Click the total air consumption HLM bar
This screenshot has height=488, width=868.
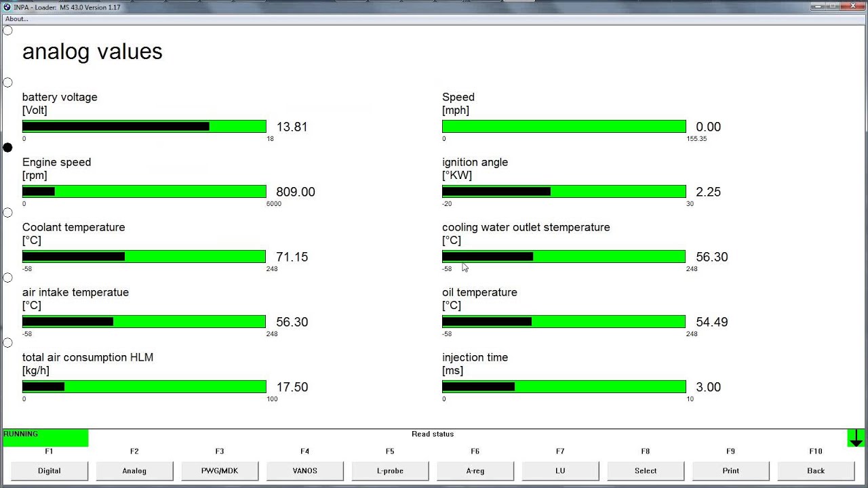point(144,387)
